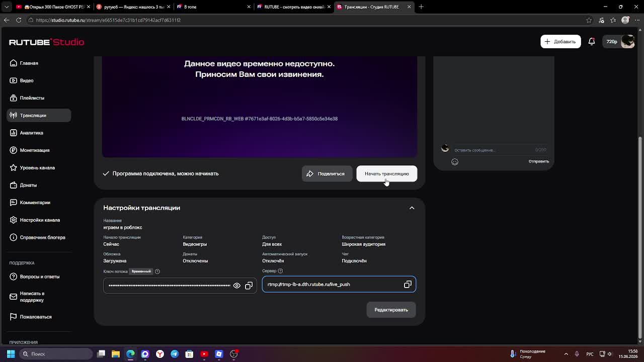Click the RUTUBE Studio logo
The height and width of the screenshot is (362, 644).
click(x=46, y=42)
